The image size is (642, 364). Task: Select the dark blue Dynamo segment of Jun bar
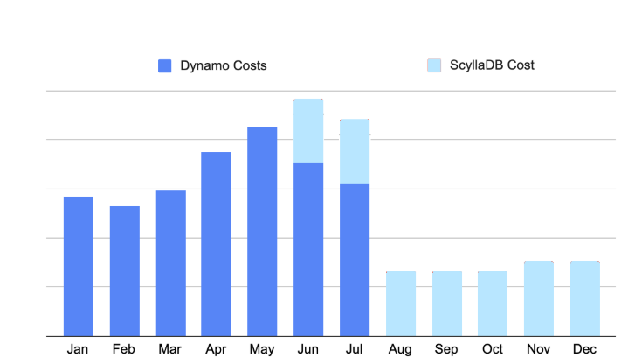[x=308, y=250]
